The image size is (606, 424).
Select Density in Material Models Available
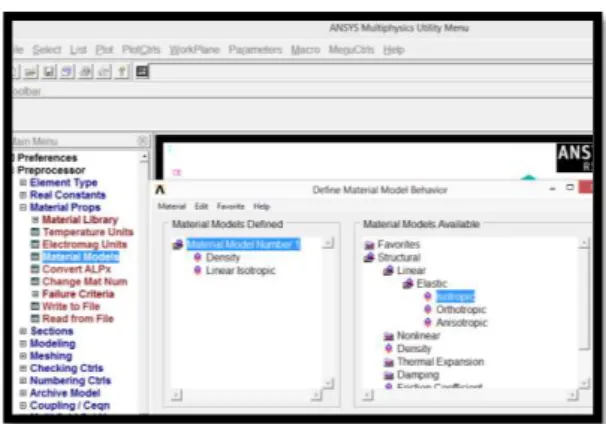(x=414, y=349)
